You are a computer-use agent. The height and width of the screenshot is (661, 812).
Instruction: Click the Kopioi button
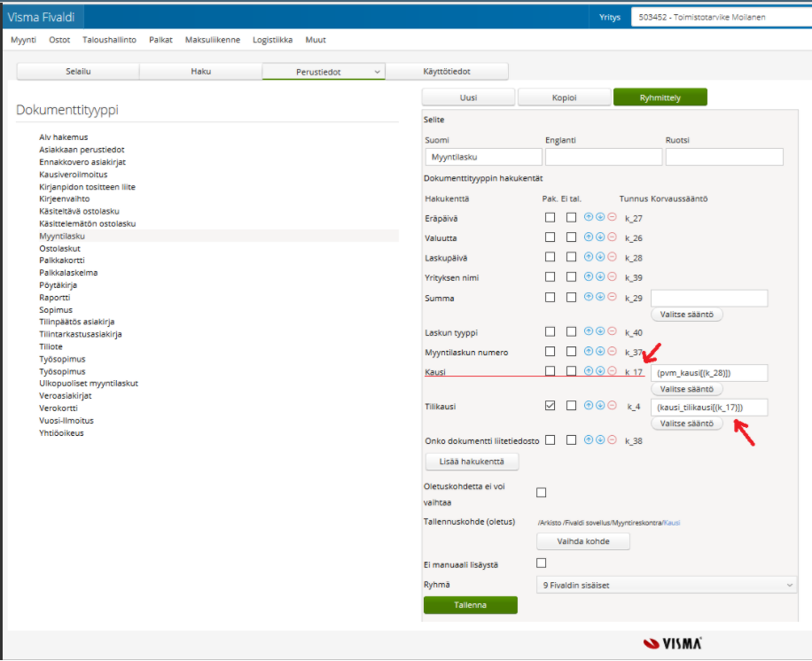pos(565,97)
